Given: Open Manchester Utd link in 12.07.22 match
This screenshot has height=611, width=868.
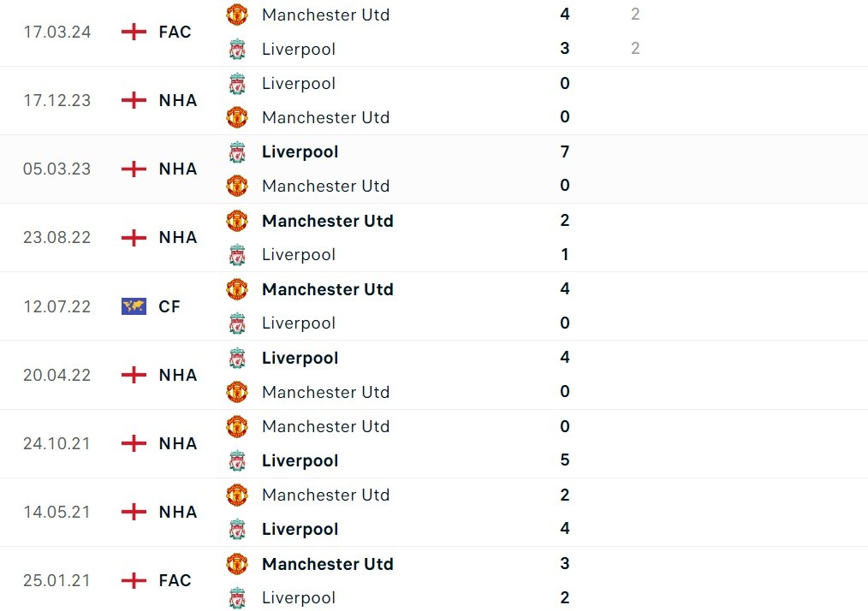Looking at the screenshot, I should click(x=327, y=289).
